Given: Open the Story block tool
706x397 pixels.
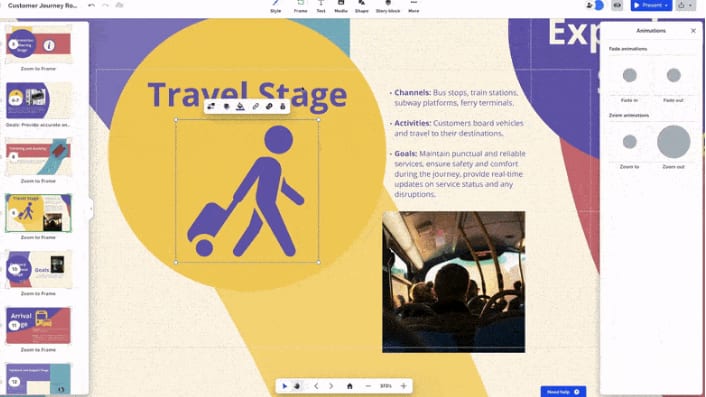Looking at the screenshot, I should click(x=388, y=6).
